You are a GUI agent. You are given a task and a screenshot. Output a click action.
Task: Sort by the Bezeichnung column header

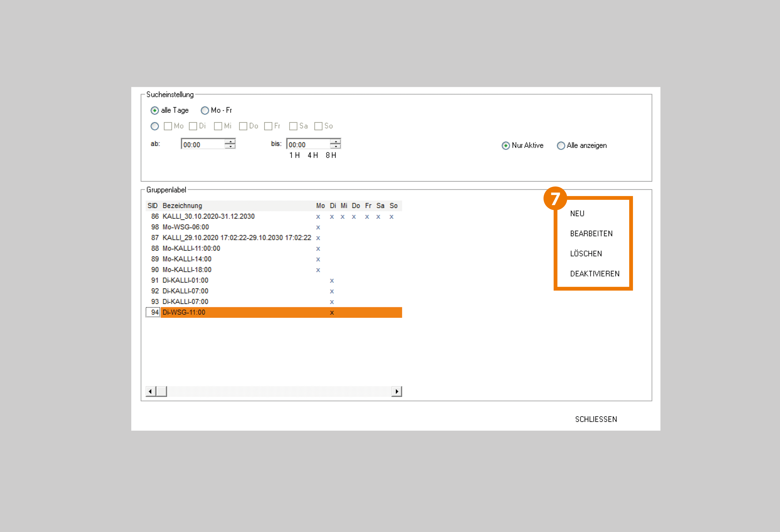(182, 206)
